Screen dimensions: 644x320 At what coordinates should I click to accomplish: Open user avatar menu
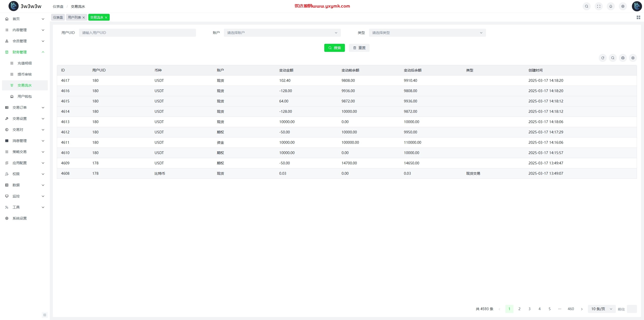pos(637,6)
